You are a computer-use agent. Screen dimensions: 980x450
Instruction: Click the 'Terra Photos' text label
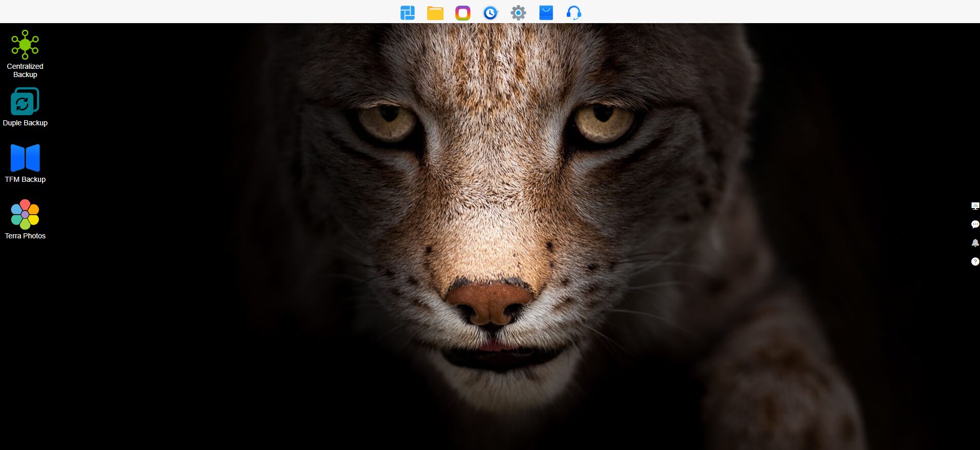(x=25, y=236)
